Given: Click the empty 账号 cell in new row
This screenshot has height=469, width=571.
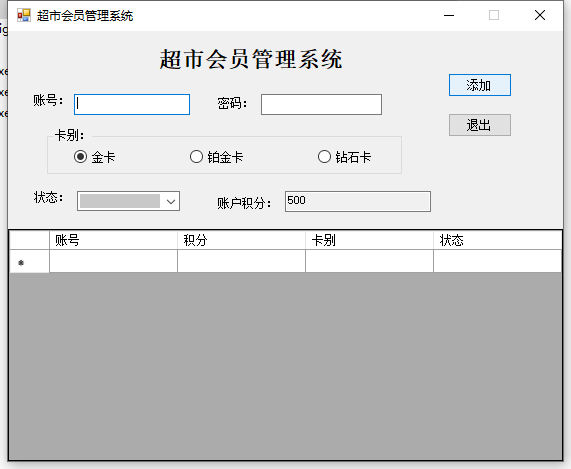Looking at the screenshot, I should (x=113, y=261).
